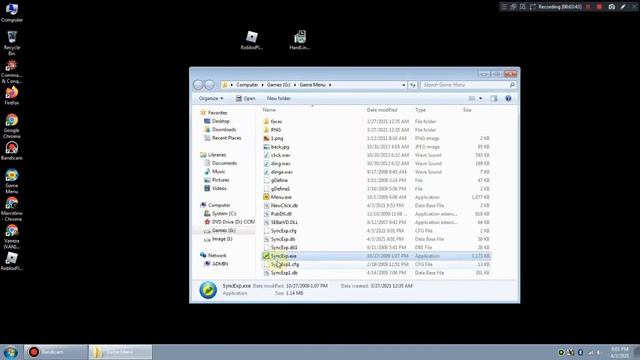Select the HardLin desktop icon
Viewport: 640px width, 360px height.
[300, 40]
